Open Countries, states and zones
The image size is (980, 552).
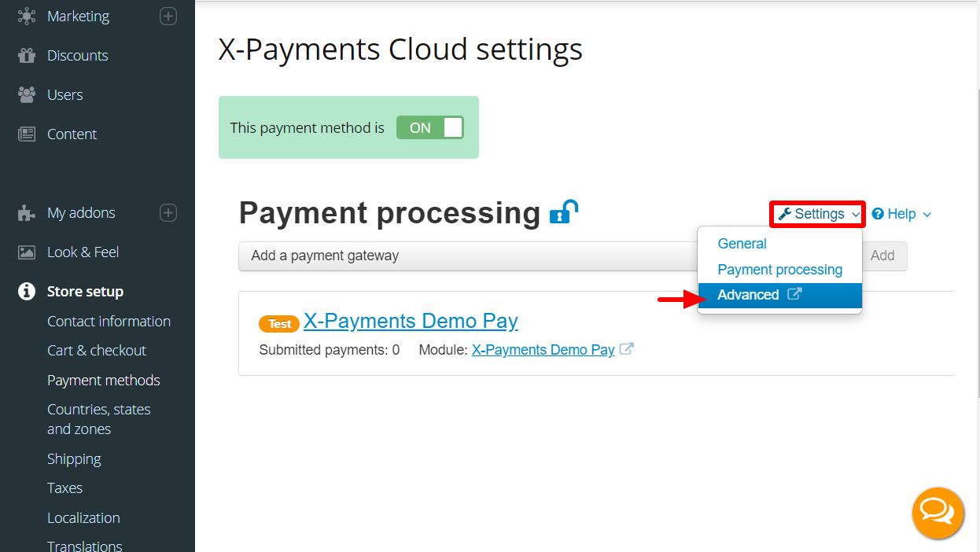click(x=98, y=419)
